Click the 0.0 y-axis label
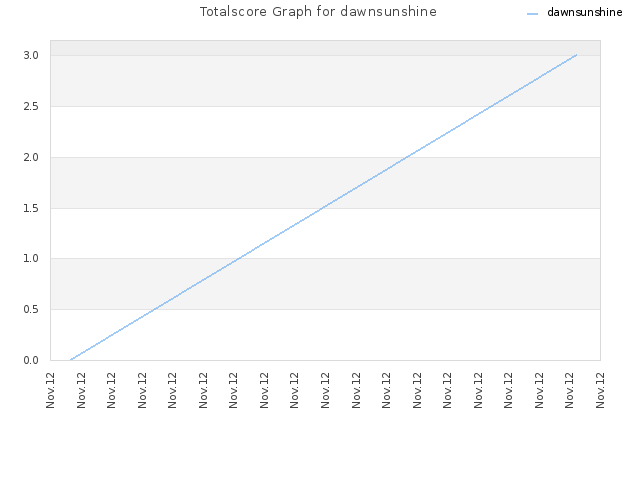 31,360
